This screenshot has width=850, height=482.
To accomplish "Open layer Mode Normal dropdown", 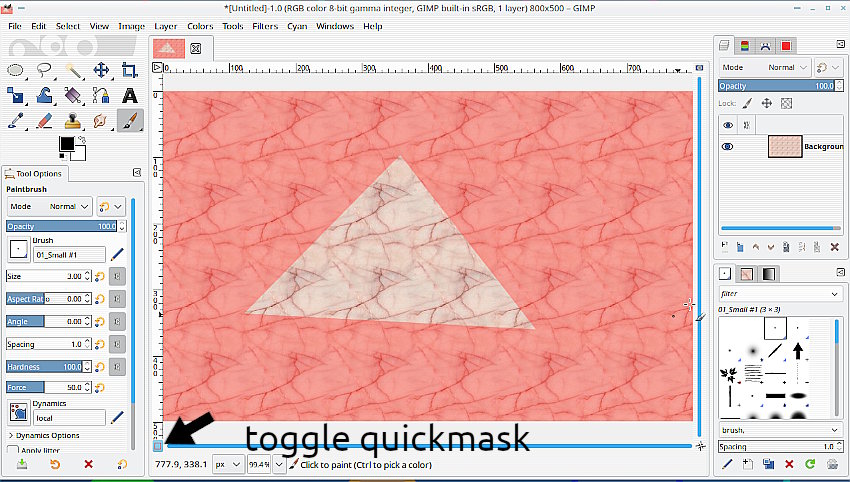I will pos(765,67).
